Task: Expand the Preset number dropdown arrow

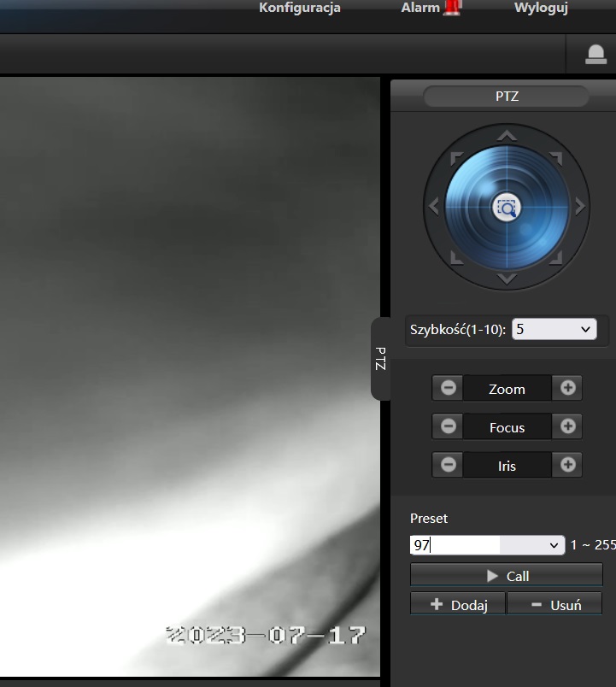Action: tap(554, 545)
